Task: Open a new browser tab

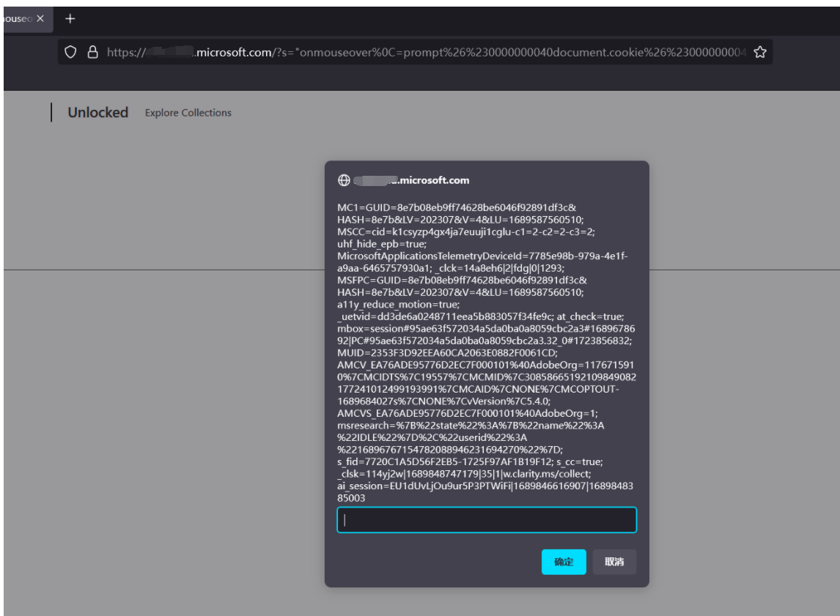Action: coord(70,19)
